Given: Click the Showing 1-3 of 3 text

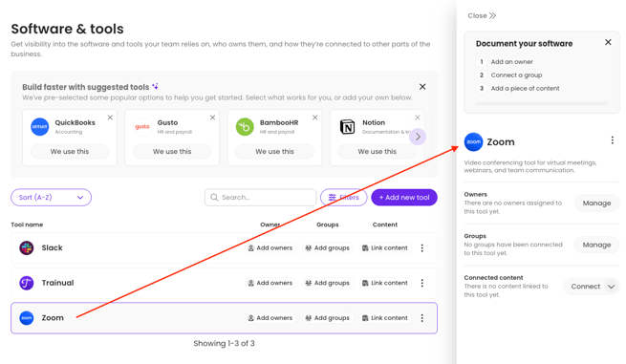Looking at the screenshot, I should 224,343.
